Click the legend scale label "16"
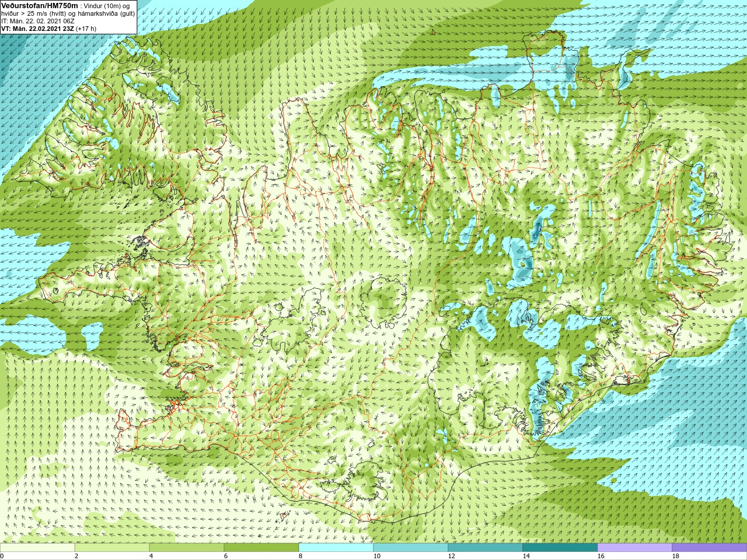 [601, 556]
